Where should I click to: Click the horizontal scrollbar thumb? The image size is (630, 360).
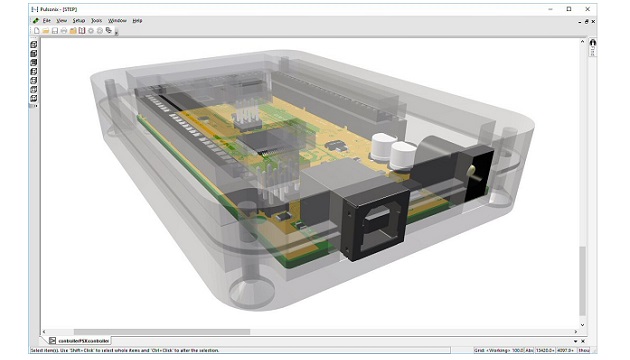click(x=162, y=332)
